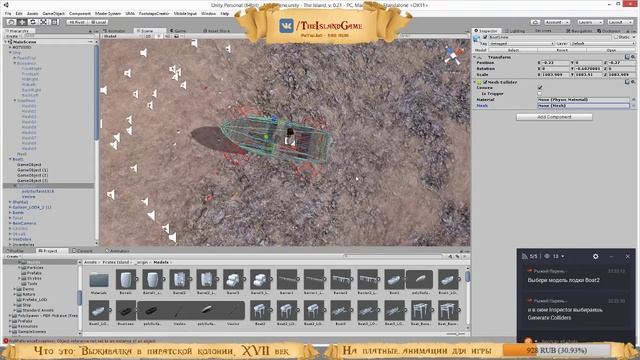Select the Hand tool in toolbar
The height and width of the screenshot is (360, 640).
(x=12, y=22)
